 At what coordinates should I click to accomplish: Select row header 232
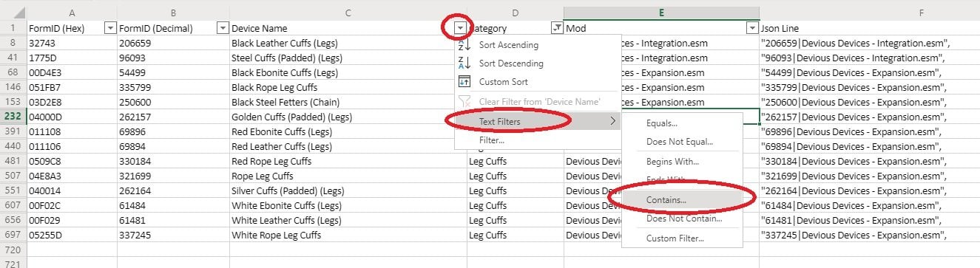[x=13, y=117]
